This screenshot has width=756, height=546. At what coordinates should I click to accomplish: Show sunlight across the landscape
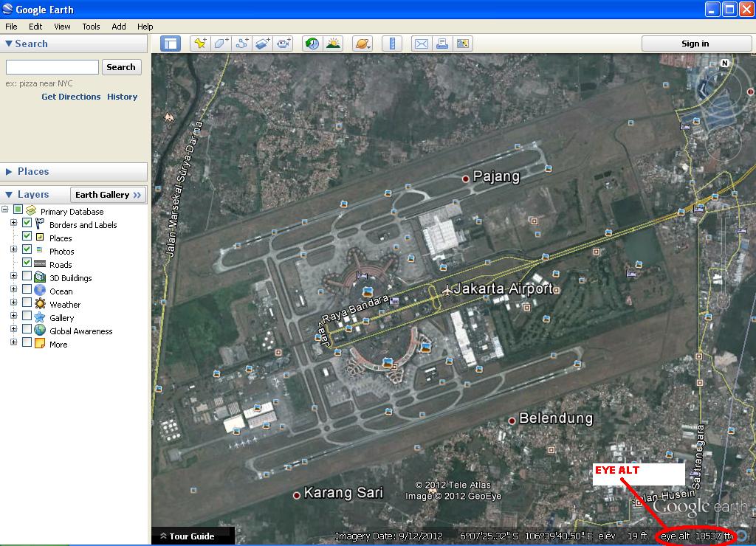coord(333,44)
